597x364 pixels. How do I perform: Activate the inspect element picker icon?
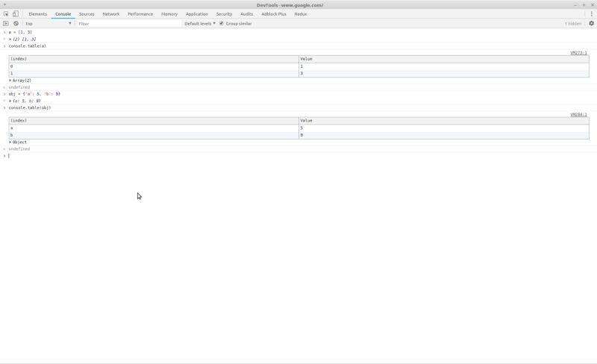[x=6, y=13]
